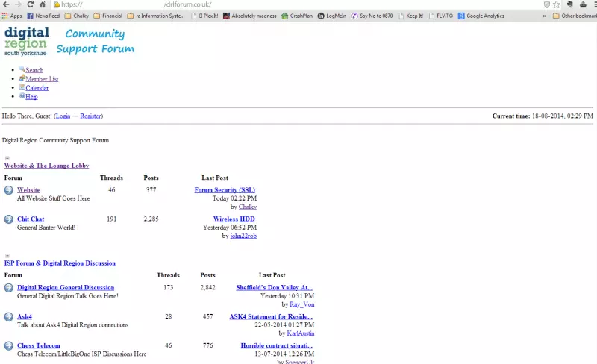Open the Financial bookmarks folder
597x364 pixels.
pos(108,16)
